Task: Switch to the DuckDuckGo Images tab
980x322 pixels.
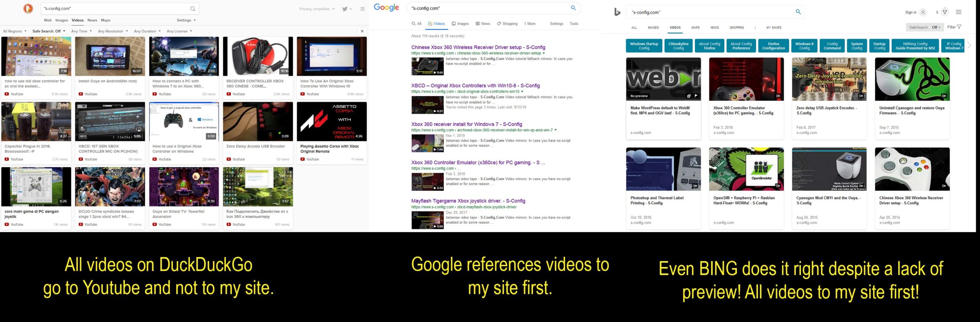Action: point(62,20)
